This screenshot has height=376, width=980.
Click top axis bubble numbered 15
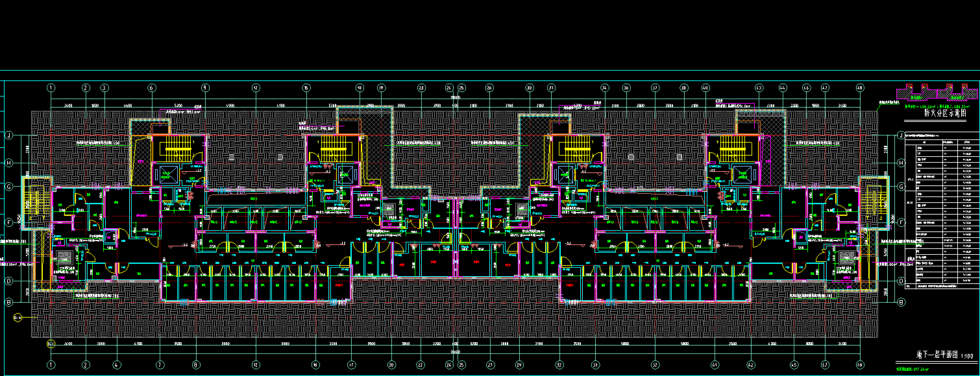point(306,88)
